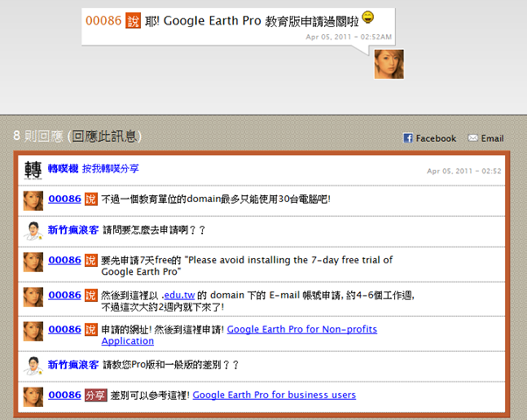
Task: Click avatar on the 7天free reply row
Action: (33, 262)
